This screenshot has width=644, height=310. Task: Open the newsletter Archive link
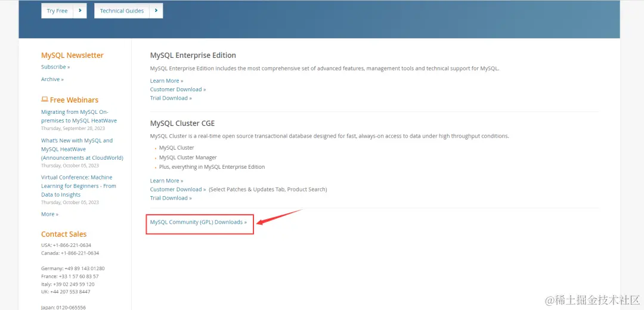(52, 79)
